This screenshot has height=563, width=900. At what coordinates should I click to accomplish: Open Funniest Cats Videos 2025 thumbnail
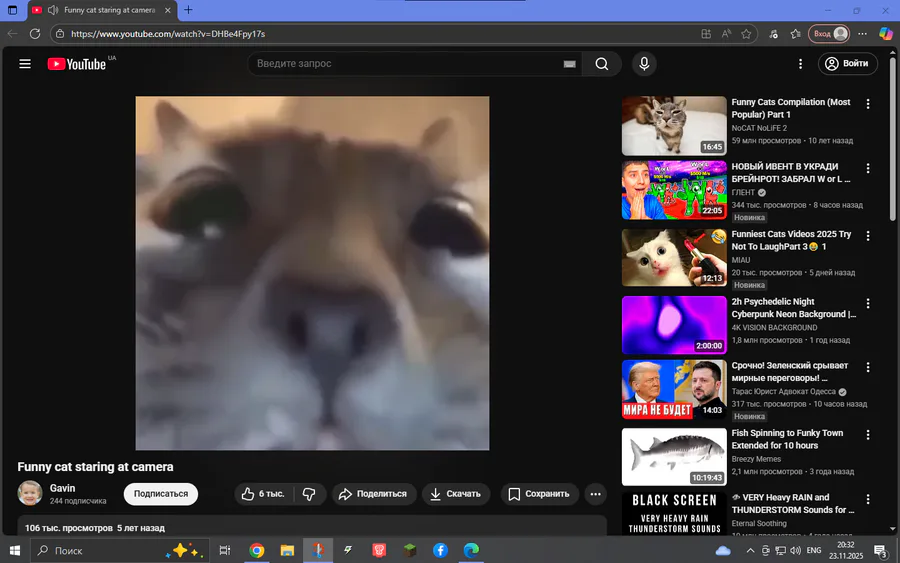(x=674, y=258)
